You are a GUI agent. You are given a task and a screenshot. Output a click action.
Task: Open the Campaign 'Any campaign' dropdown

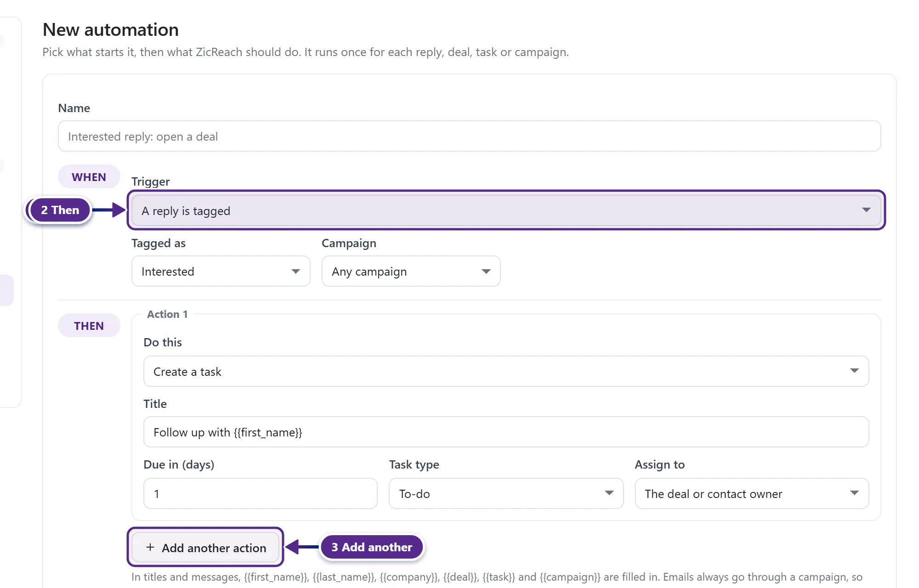[411, 271]
